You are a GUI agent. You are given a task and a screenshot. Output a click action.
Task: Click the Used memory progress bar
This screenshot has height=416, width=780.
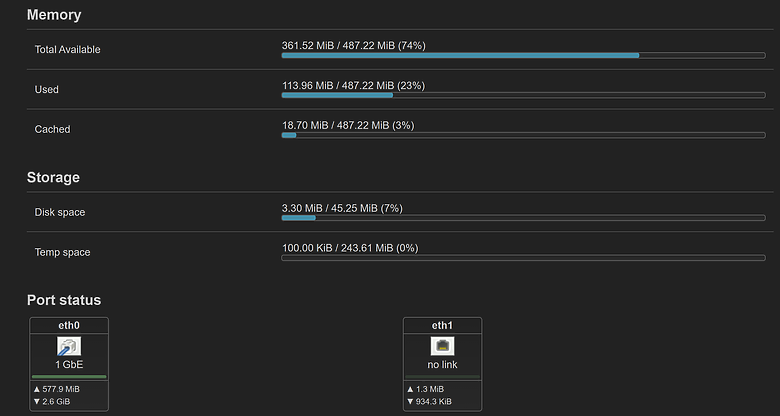click(523, 95)
